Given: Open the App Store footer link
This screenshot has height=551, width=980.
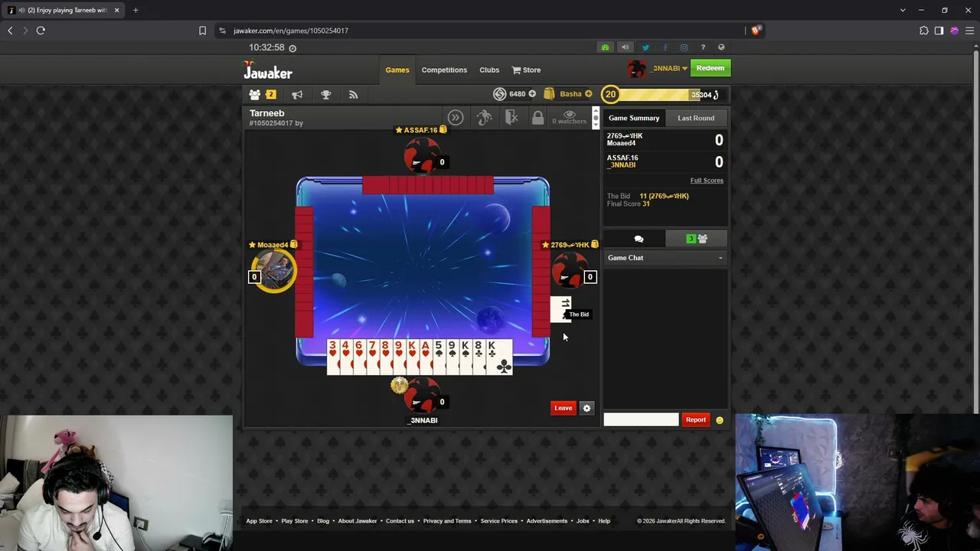Looking at the screenshot, I should (259, 521).
